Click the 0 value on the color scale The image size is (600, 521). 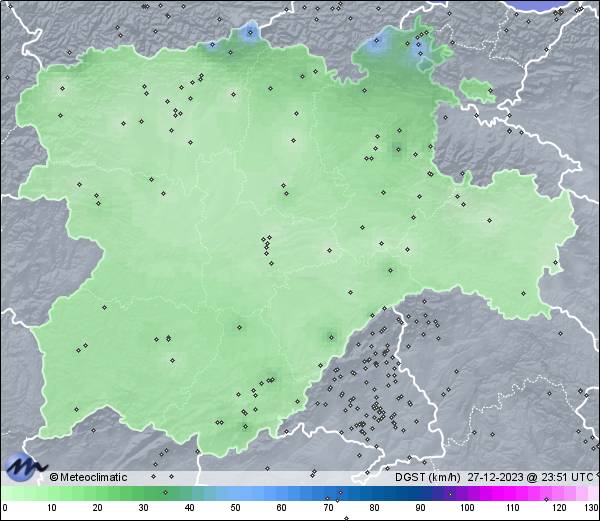[x=5, y=507]
